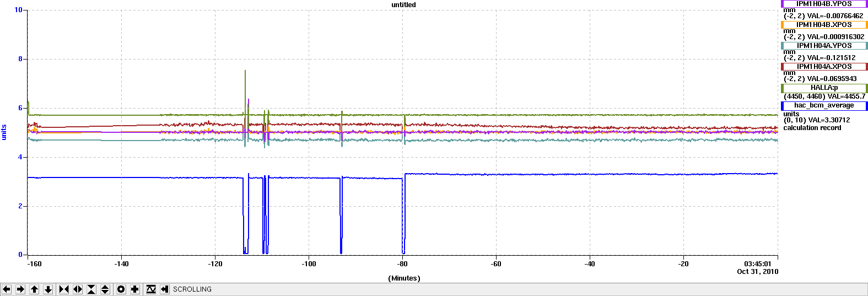
Task: Click the y-axis tick label 10
Action: click(x=19, y=10)
